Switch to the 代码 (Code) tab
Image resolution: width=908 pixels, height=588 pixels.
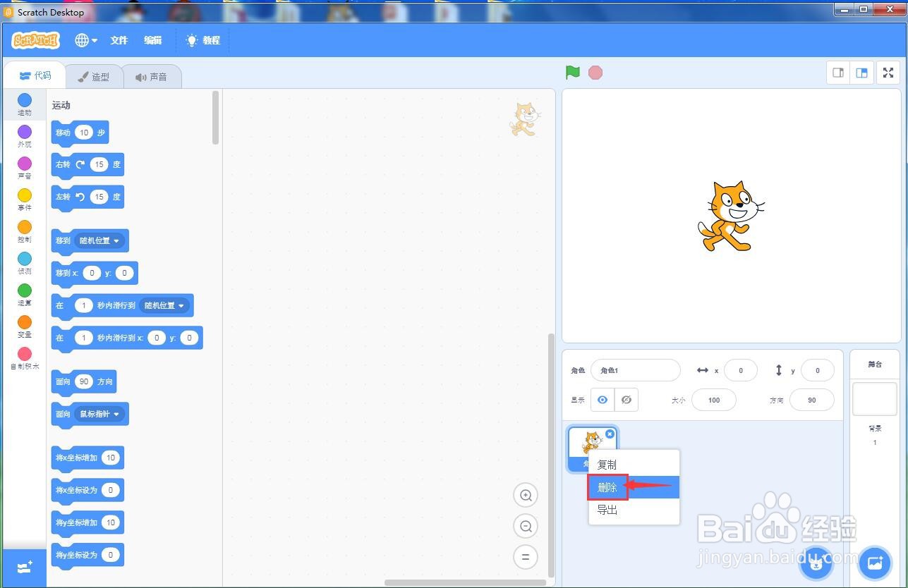pyautogui.click(x=35, y=76)
